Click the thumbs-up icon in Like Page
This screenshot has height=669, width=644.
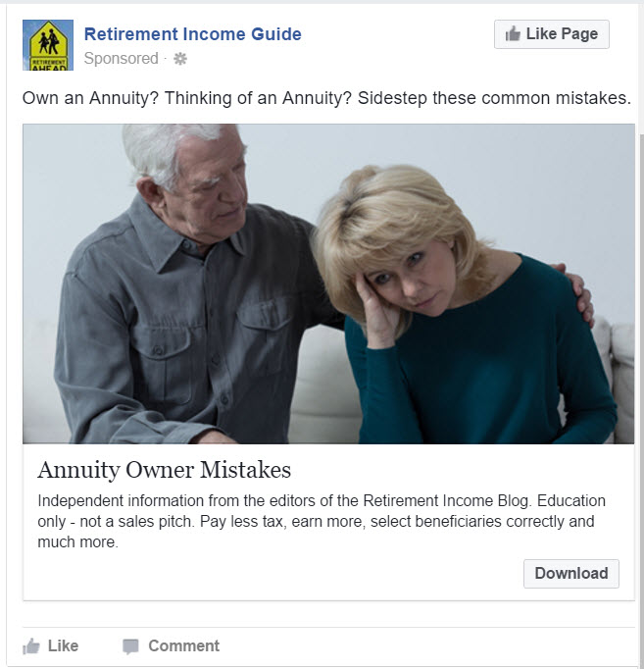coord(513,34)
